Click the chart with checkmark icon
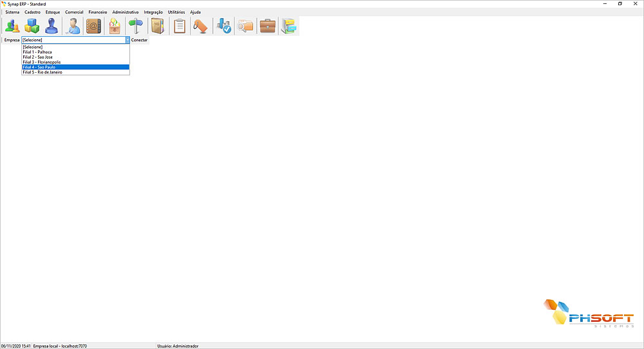The image size is (644, 349). pos(223,26)
